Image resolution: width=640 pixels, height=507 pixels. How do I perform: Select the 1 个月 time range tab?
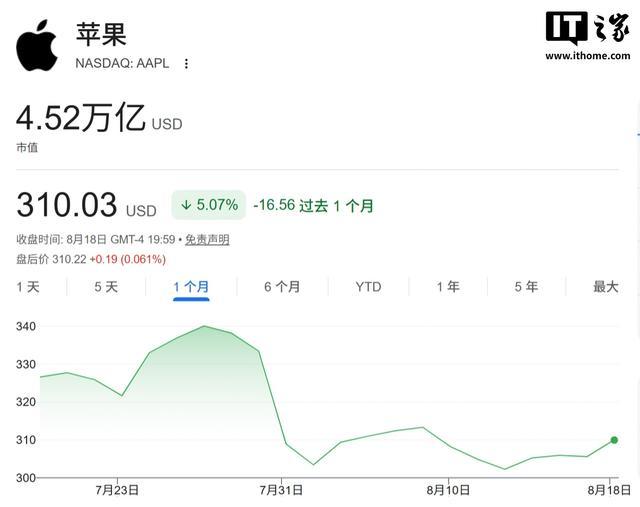tap(191, 287)
